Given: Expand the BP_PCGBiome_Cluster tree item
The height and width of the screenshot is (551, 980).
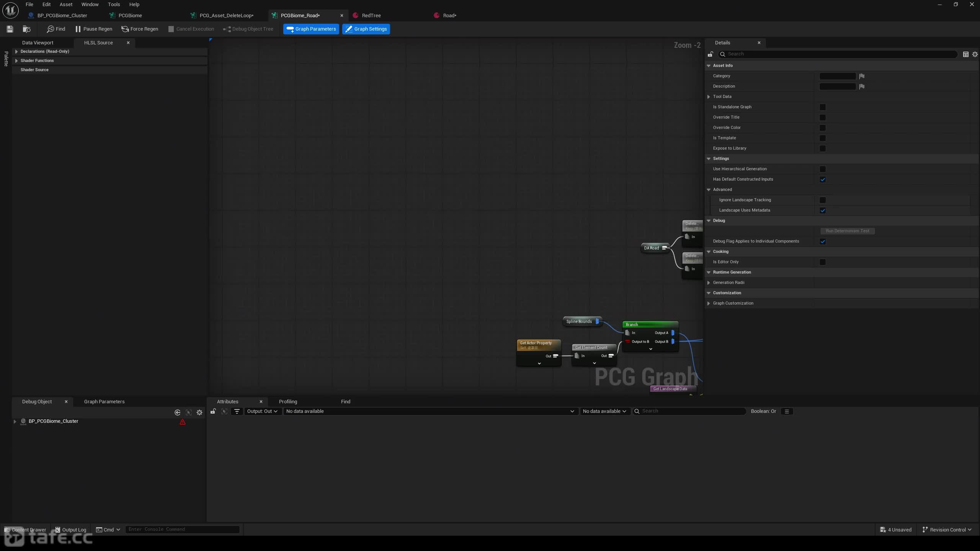Looking at the screenshot, I should (x=15, y=421).
